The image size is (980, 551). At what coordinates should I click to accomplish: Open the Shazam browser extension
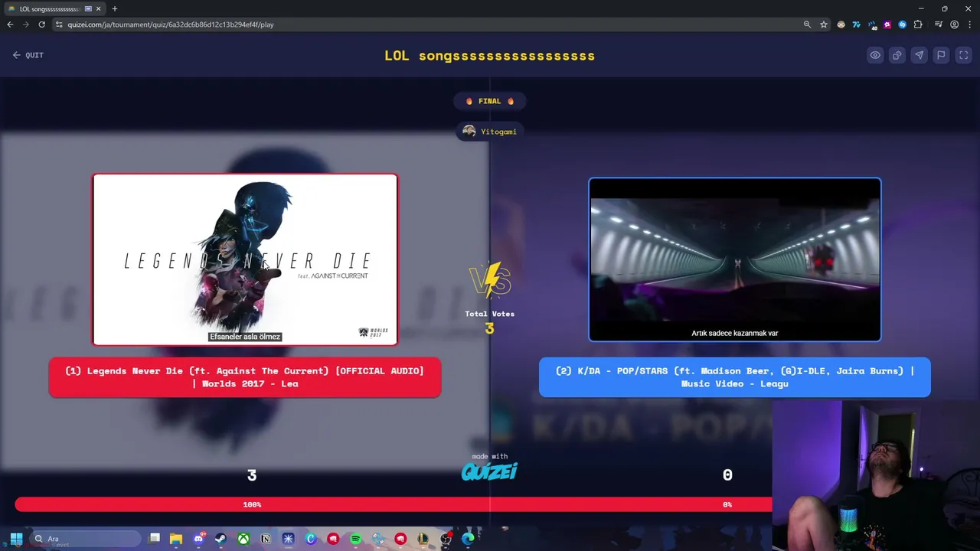tap(903, 24)
